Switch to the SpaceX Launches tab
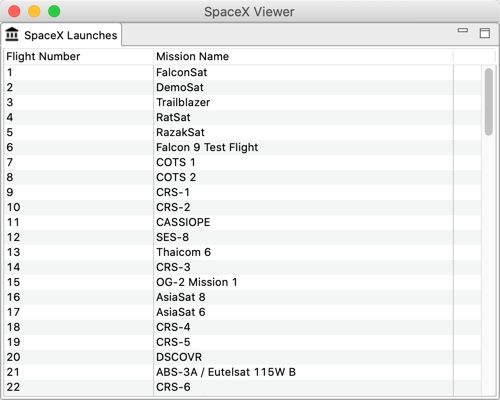The height and width of the screenshot is (400, 500). coord(61,35)
